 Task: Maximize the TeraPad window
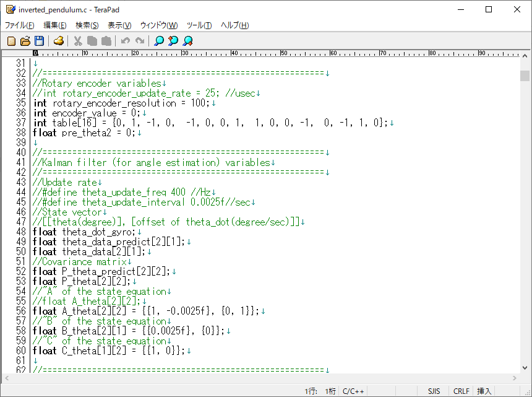point(489,9)
